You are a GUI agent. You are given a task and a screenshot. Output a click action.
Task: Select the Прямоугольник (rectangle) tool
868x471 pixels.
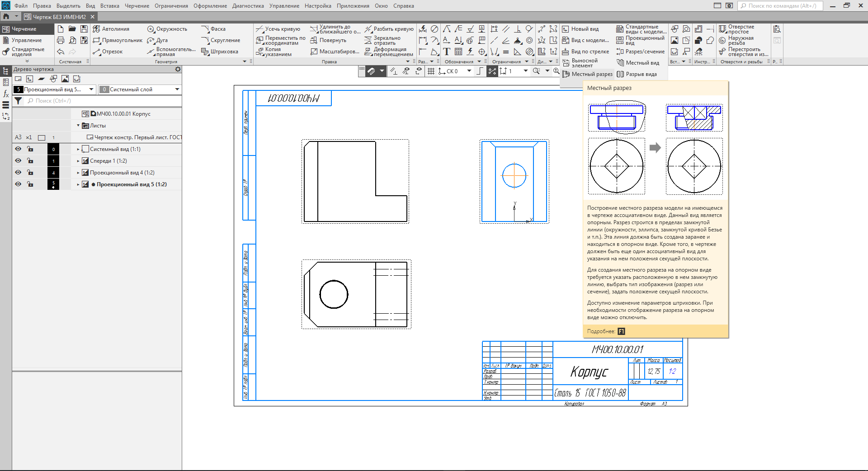(x=118, y=40)
